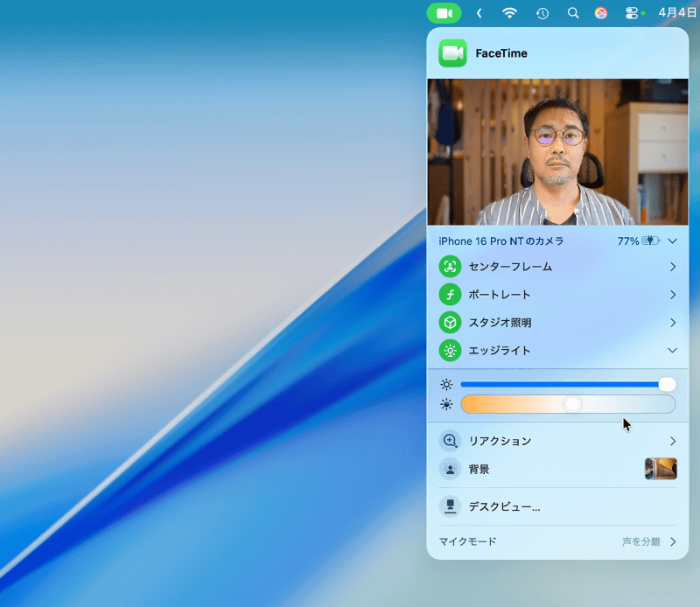Expand リアクション options chevron
The image size is (700, 607).
click(673, 441)
